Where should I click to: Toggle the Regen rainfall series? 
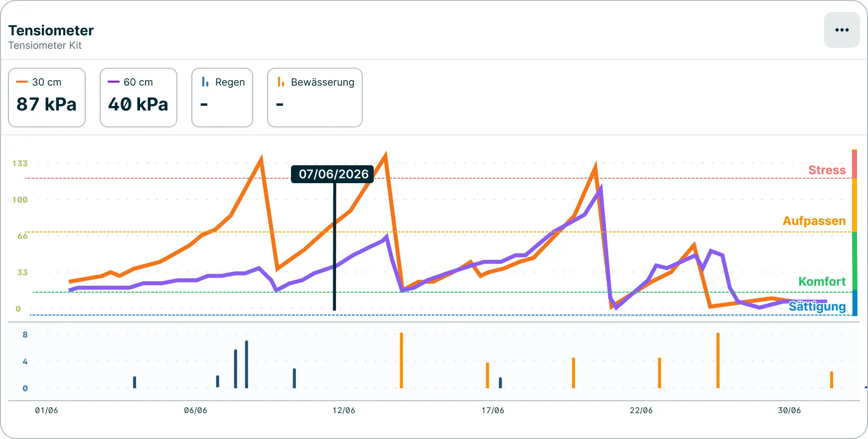click(222, 98)
